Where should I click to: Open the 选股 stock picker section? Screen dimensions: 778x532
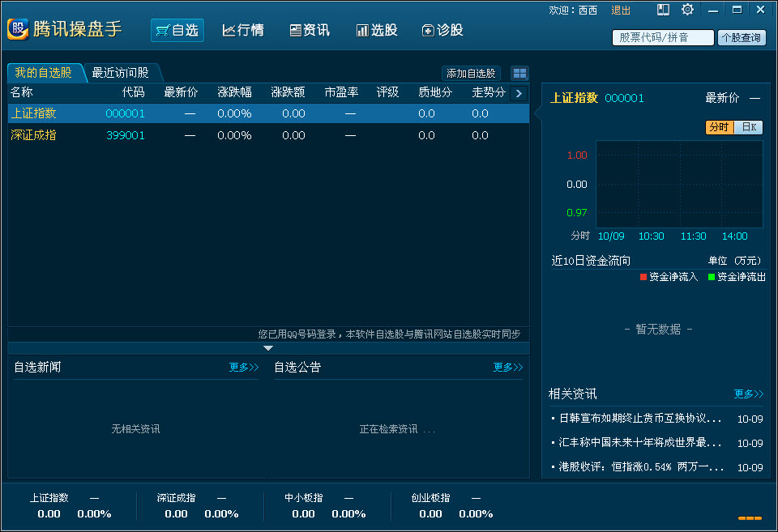(x=377, y=30)
